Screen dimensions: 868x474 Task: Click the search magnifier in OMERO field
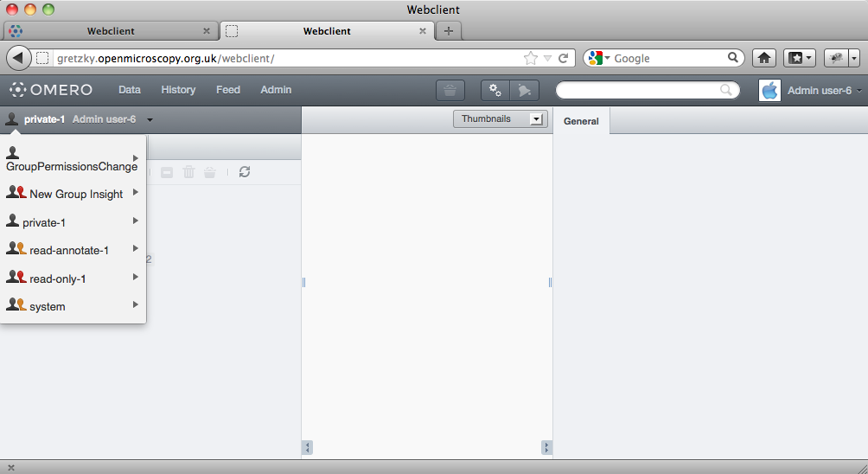[x=725, y=90]
